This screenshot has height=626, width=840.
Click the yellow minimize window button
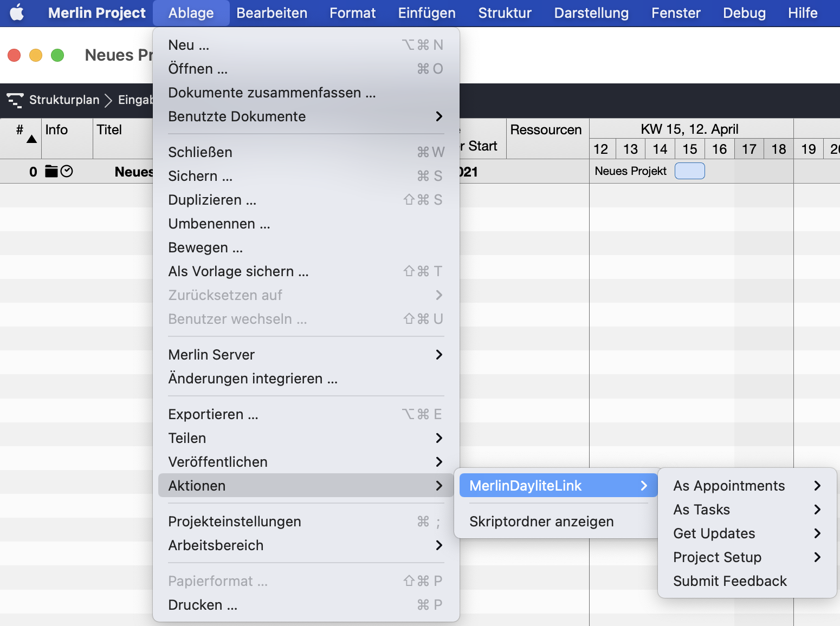[36, 55]
